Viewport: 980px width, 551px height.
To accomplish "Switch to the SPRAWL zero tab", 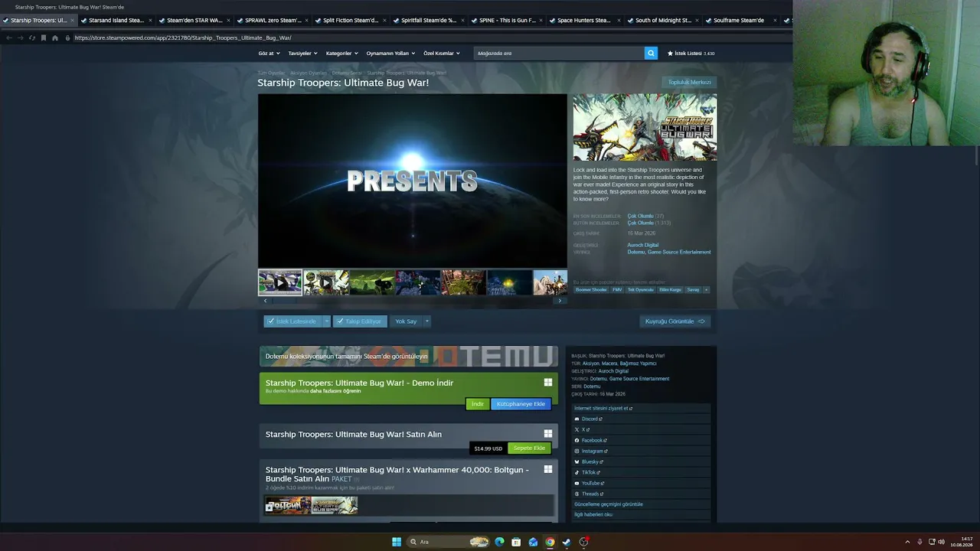I will point(273,21).
